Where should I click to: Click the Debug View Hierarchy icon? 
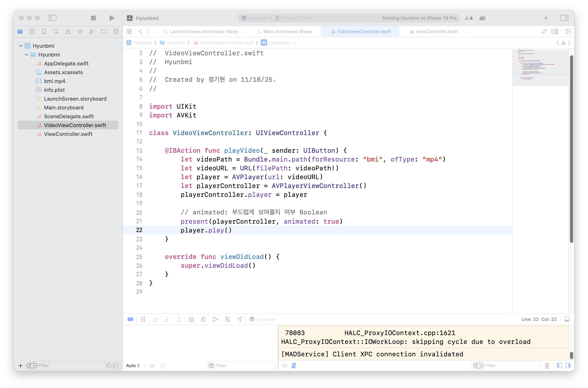tap(203, 319)
